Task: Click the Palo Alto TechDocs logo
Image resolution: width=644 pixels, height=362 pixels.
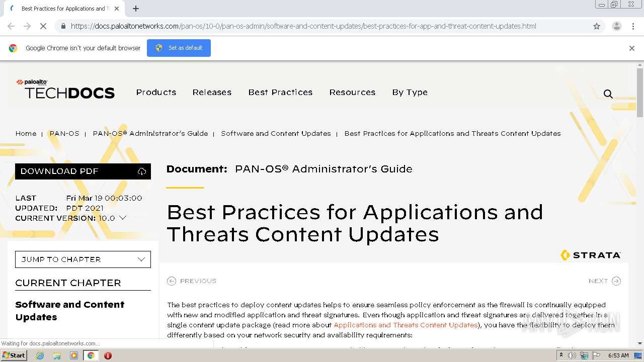Action: [65, 89]
